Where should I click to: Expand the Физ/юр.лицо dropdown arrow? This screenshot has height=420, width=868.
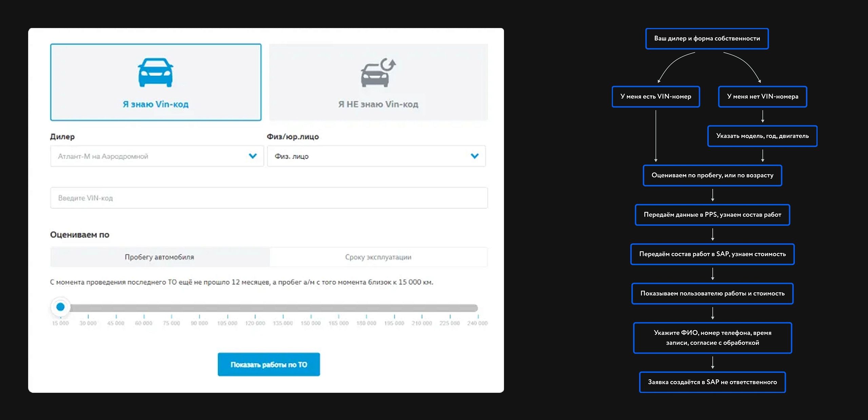[474, 156]
